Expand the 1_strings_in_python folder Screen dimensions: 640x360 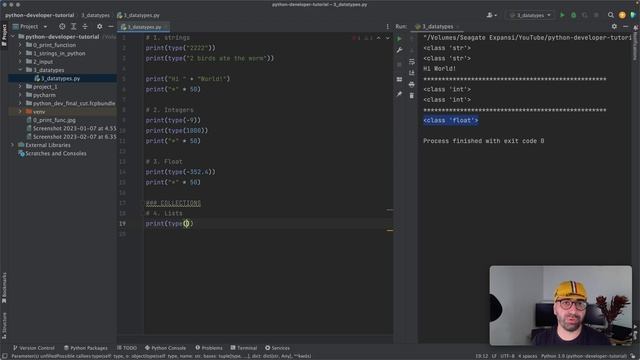coord(20,53)
